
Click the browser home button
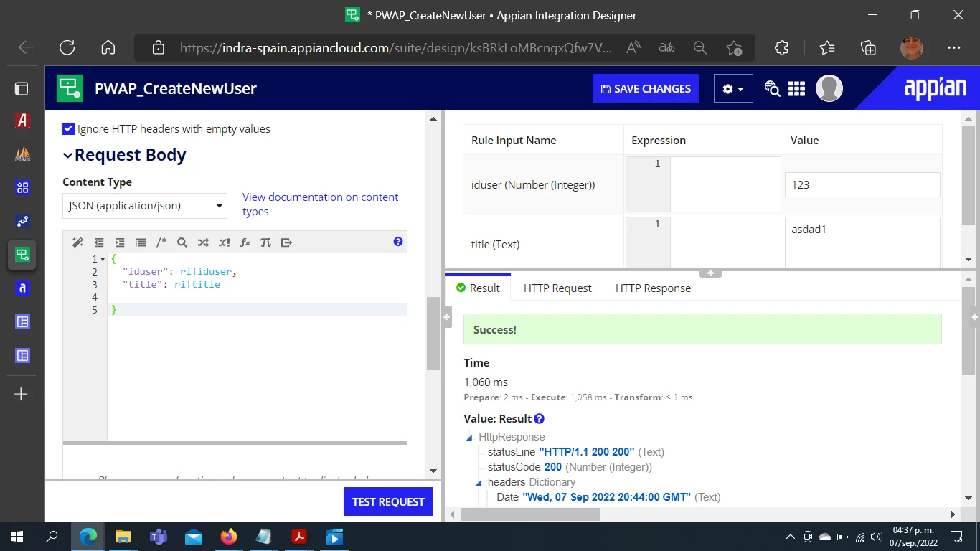108,47
